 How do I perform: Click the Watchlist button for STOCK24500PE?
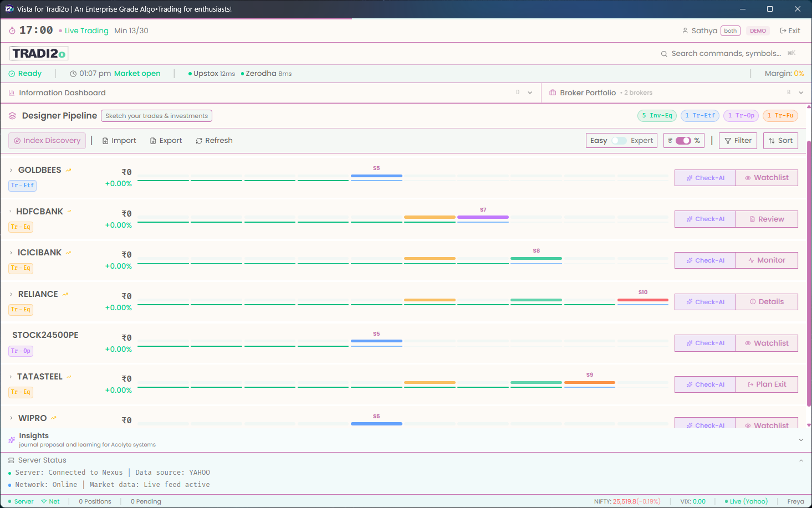(767, 343)
